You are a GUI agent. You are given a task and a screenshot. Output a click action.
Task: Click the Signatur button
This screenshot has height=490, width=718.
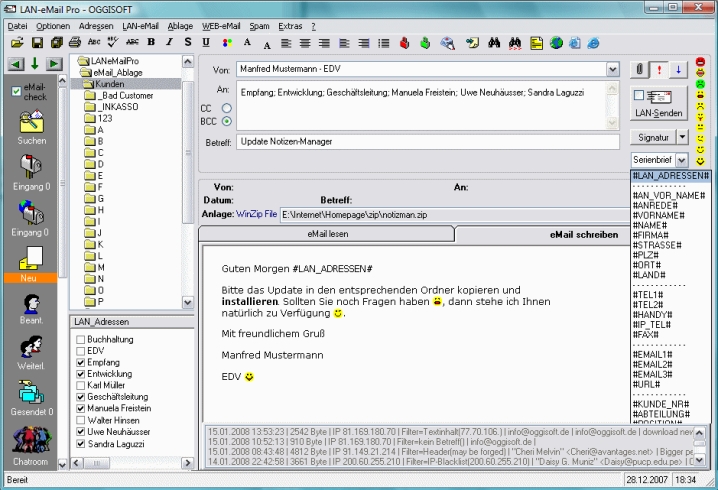(652, 137)
